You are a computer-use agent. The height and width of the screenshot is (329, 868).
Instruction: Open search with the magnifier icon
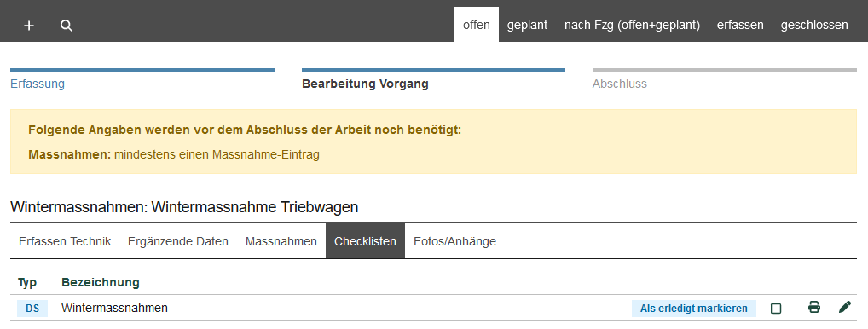(67, 26)
